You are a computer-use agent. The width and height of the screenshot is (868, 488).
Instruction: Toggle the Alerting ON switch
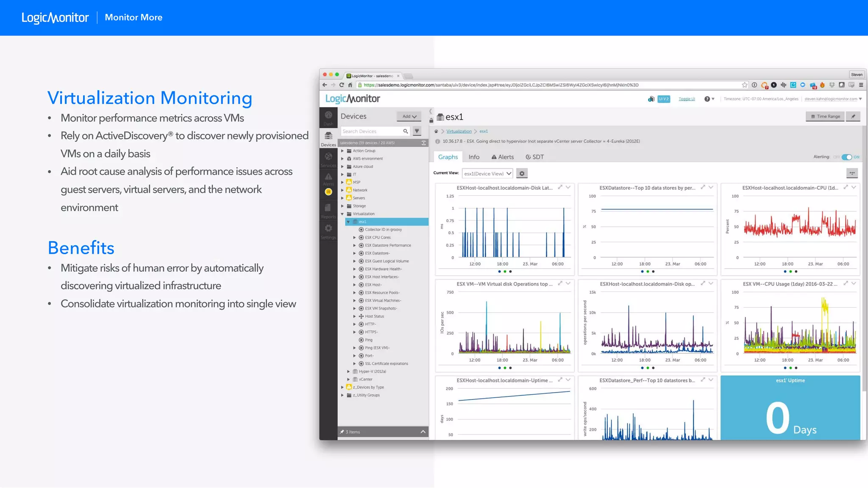click(x=847, y=157)
